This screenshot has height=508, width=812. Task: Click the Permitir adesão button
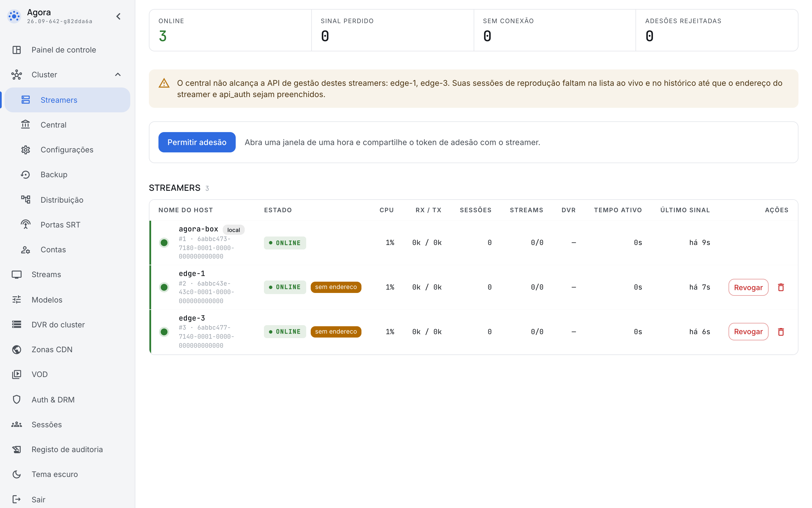click(197, 142)
